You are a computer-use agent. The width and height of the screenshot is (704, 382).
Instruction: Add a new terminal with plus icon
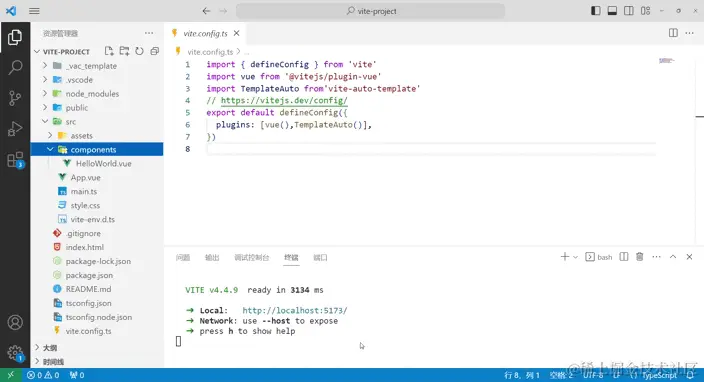tap(565, 257)
